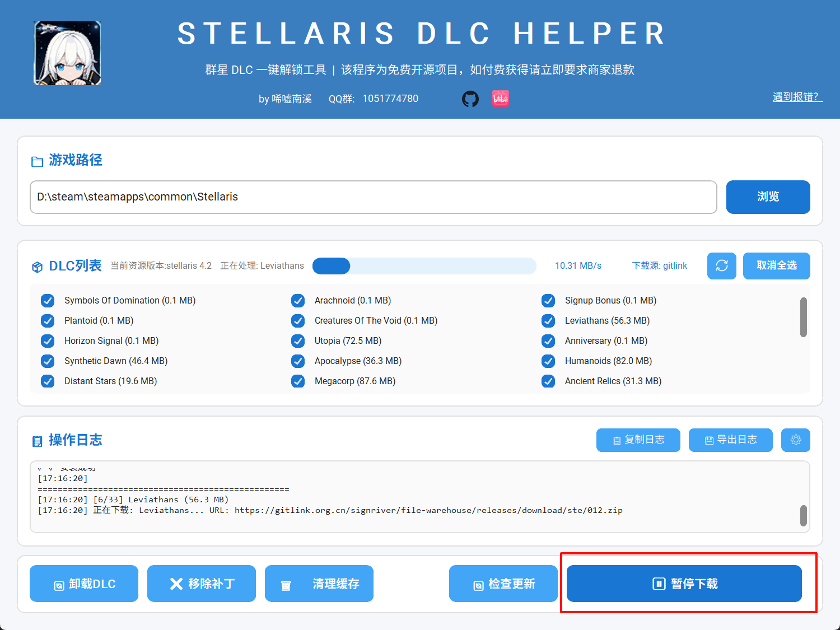Toggle the Humanoids DLC checkbox
The image size is (840, 630).
(548, 361)
